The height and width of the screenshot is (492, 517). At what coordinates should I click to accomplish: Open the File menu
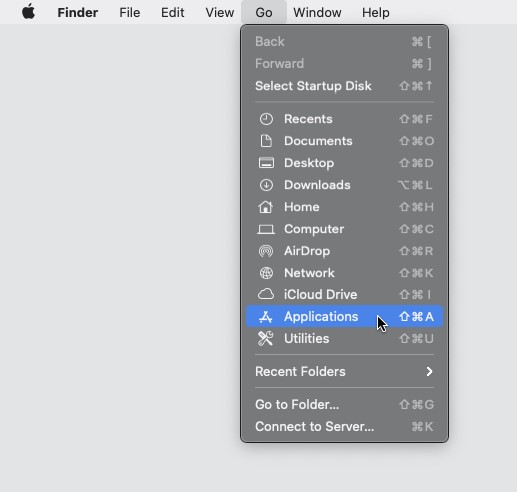(x=129, y=12)
